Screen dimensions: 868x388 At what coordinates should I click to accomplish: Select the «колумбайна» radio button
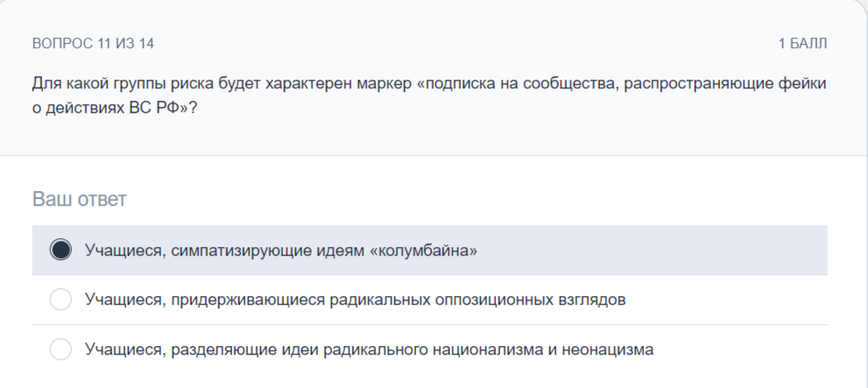[60, 250]
